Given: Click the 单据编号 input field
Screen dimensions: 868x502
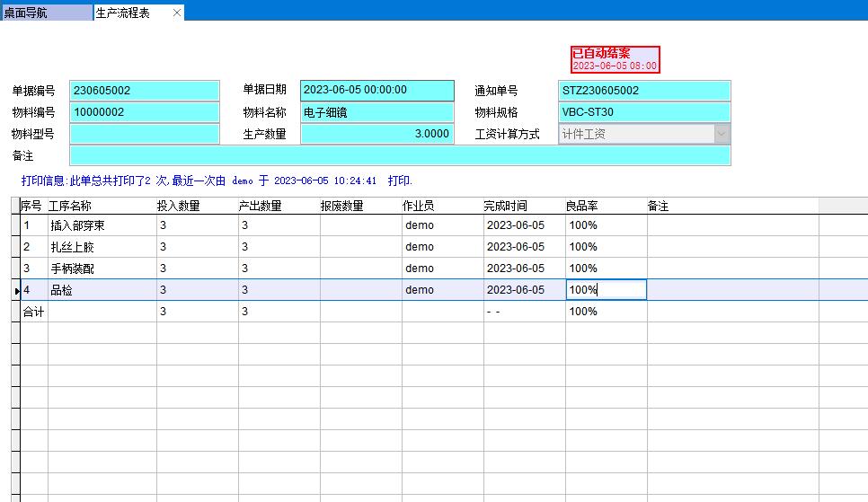Looking at the screenshot, I should 144,91.
